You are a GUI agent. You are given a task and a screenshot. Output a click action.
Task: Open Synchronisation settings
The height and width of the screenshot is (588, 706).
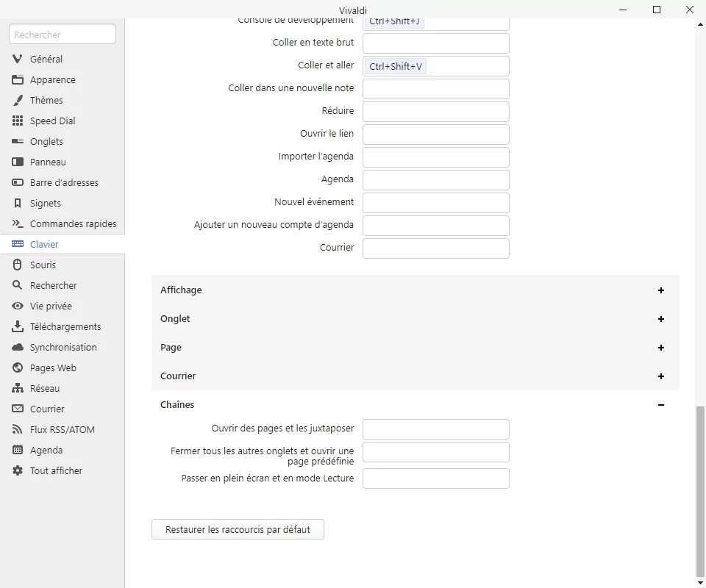tap(63, 348)
